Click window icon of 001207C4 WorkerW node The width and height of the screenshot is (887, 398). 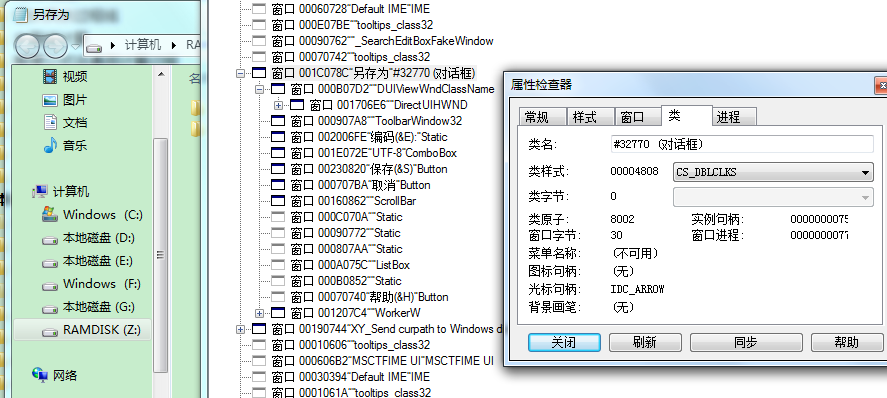[x=278, y=313]
